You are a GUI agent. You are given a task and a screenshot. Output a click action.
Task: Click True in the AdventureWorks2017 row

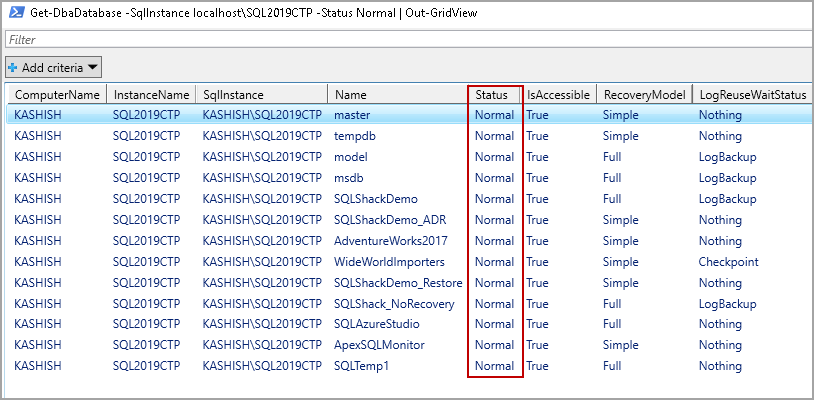tap(537, 241)
